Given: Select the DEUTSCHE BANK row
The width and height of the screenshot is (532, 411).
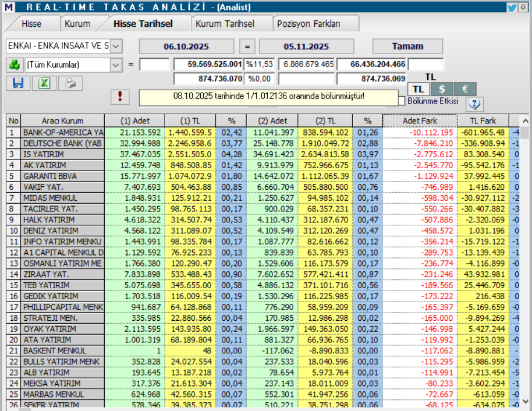Looking at the screenshot, I should [x=63, y=143].
